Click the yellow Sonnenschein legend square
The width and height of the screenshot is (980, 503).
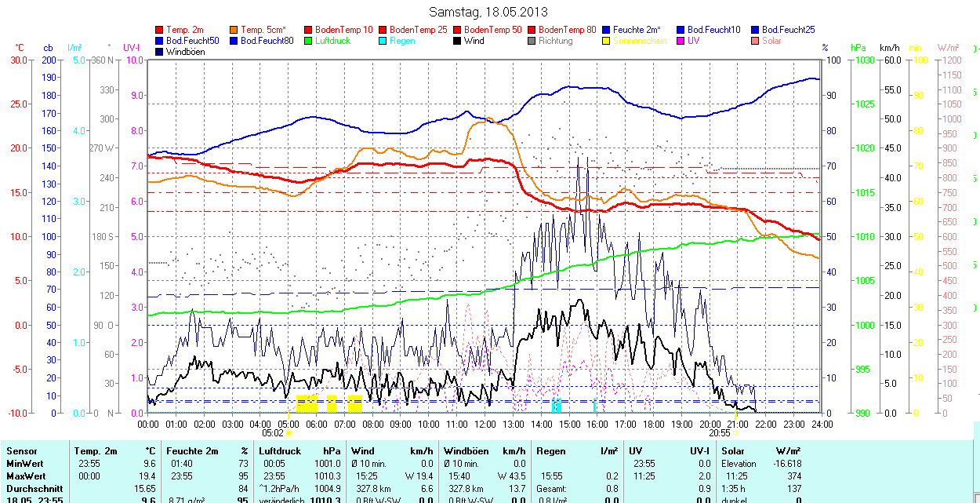click(x=607, y=41)
